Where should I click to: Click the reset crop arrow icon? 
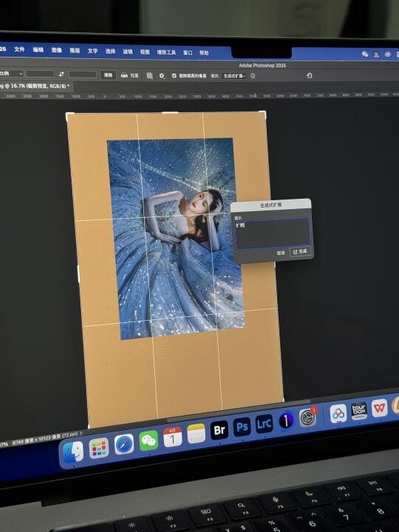coord(309,75)
